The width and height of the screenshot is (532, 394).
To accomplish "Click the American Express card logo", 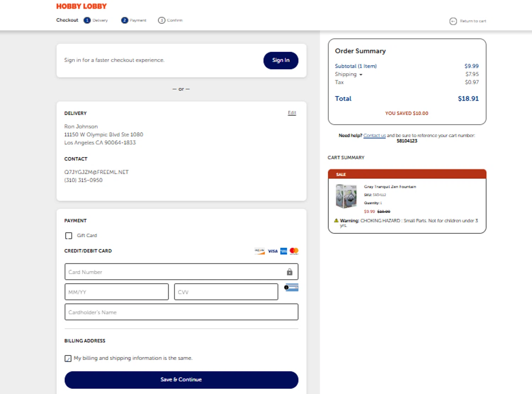I will tap(284, 251).
